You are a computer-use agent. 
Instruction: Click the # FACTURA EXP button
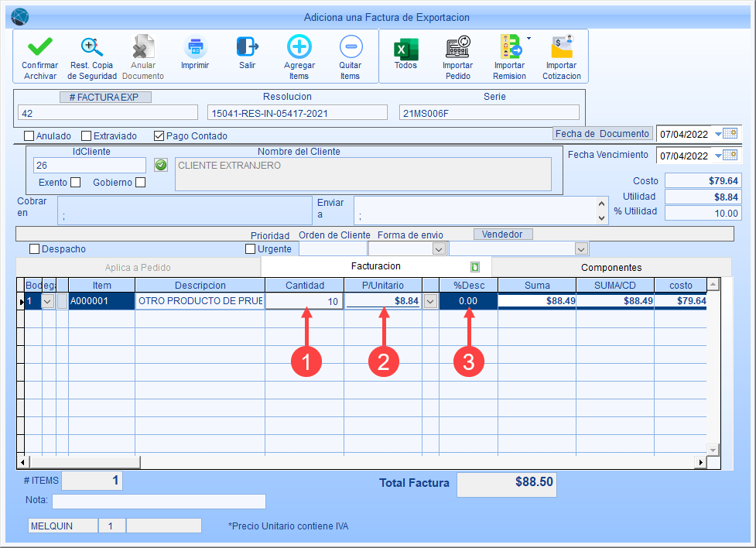[x=105, y=97]
